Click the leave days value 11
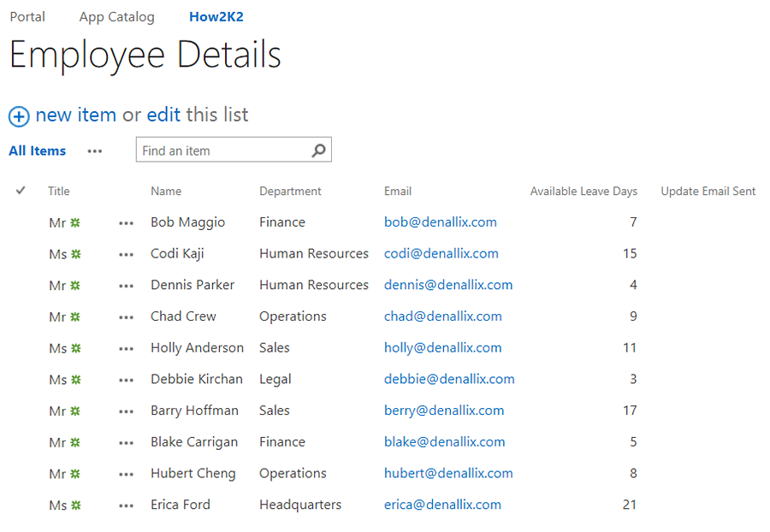Viewport: 770px width, 532px height. (x=630, y=348)
